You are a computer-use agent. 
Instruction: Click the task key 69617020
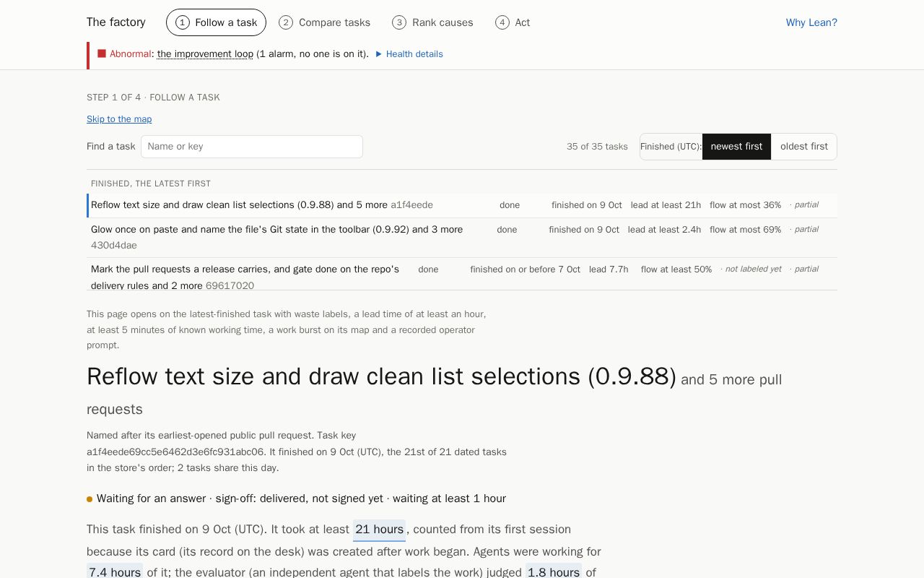(230, 286)
